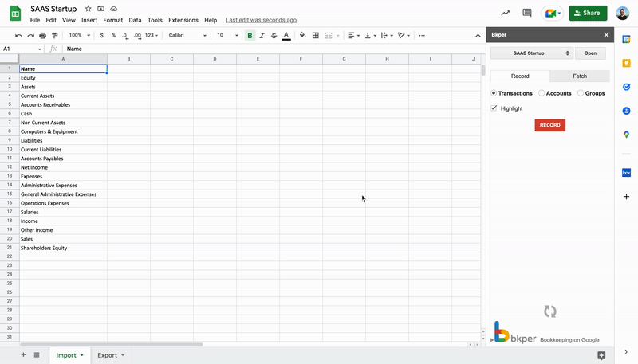Open the borders menu
The height and width of the screenshot is (364, 638).
click(315, 36)
